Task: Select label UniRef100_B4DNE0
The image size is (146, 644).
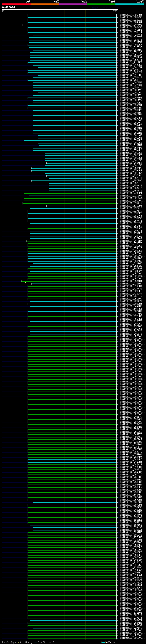Action: [131, 495]
